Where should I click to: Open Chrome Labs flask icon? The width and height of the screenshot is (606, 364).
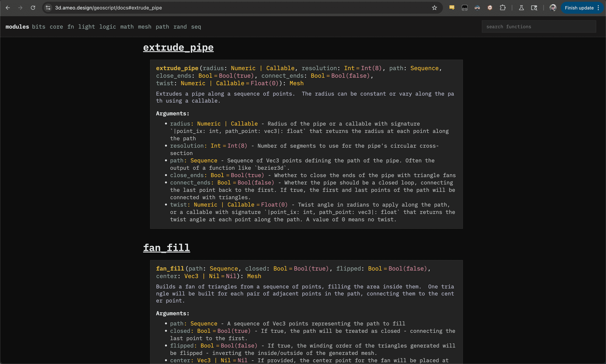coord(521,8)
